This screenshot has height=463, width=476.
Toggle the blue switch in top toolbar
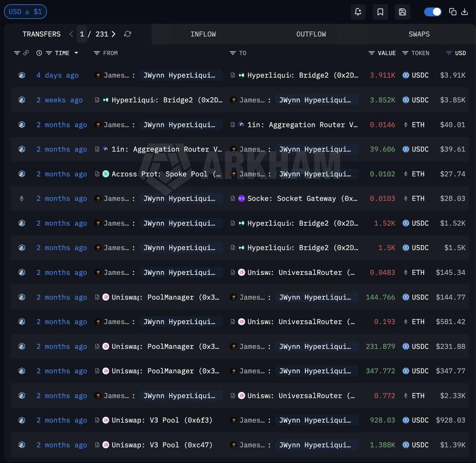pyautogui.click(x=433, y=12)
